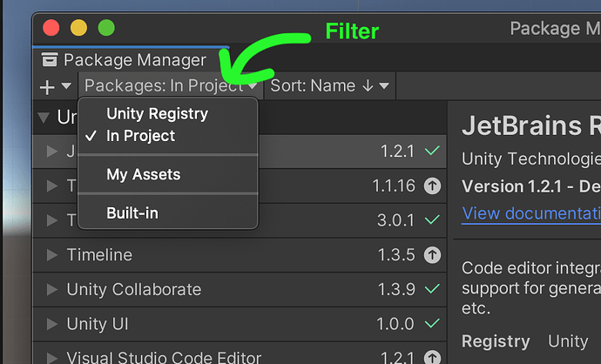Click the green macOS zoom window button
This screenshot has height=364, width=601.
(x=106, y=28)
